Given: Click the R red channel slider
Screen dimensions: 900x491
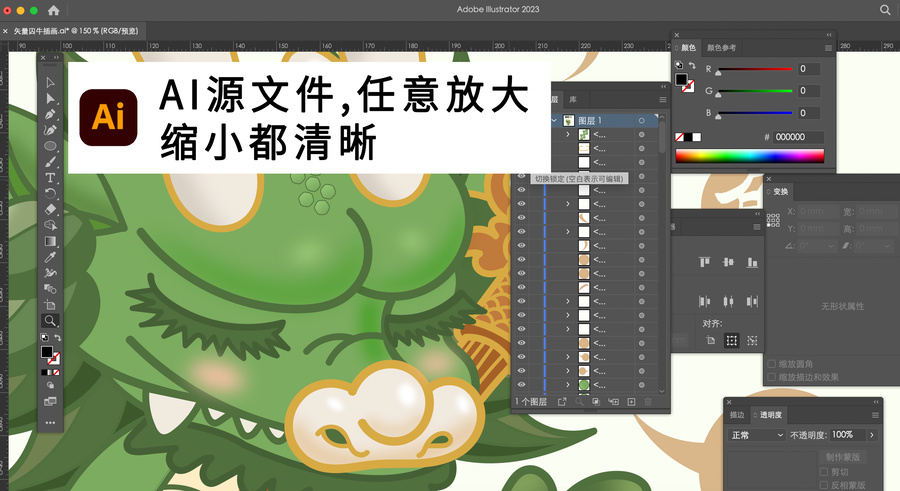Looking at the screenshot, I should tap(754, 69).
